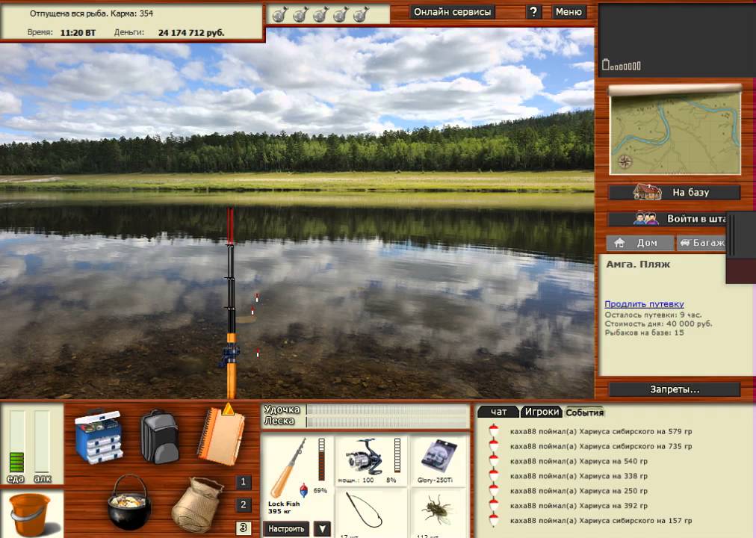Open the Дом tab
The image size is (756, 538).
click(639, 243)
